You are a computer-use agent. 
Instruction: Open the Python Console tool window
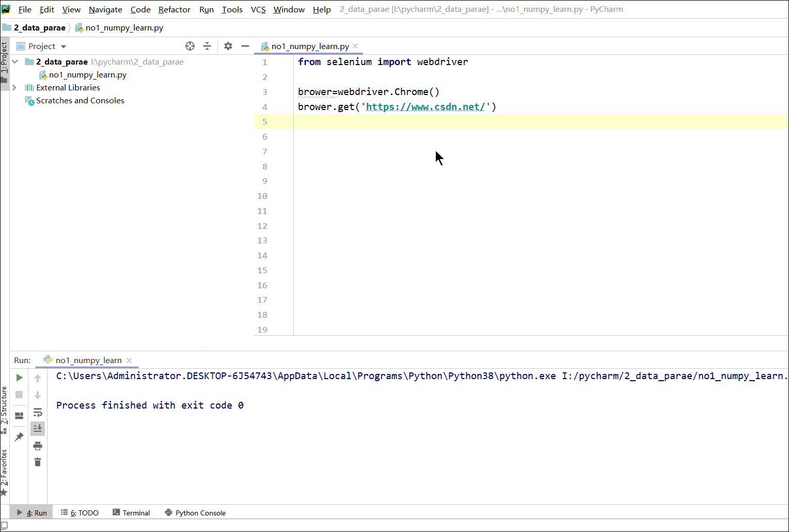tap(195, 513)
